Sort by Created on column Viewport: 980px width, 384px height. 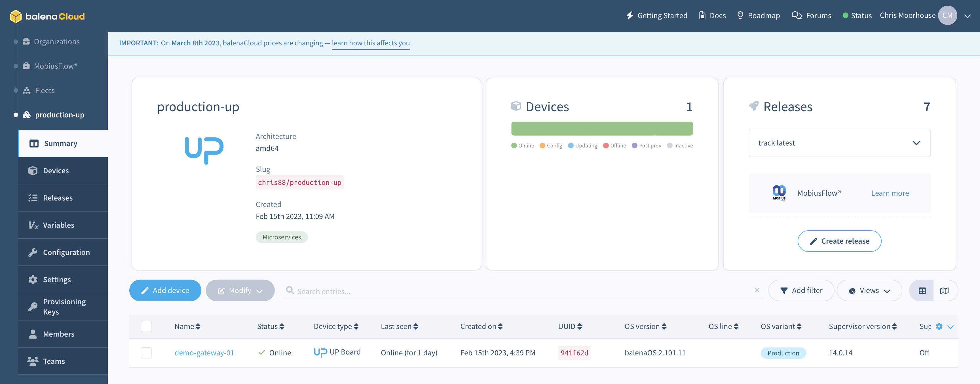click(x=481, y=326)
